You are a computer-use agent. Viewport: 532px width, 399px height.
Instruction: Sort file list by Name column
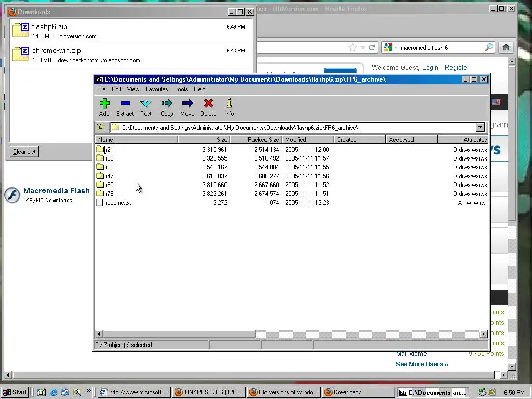click(x=137, y=139)
